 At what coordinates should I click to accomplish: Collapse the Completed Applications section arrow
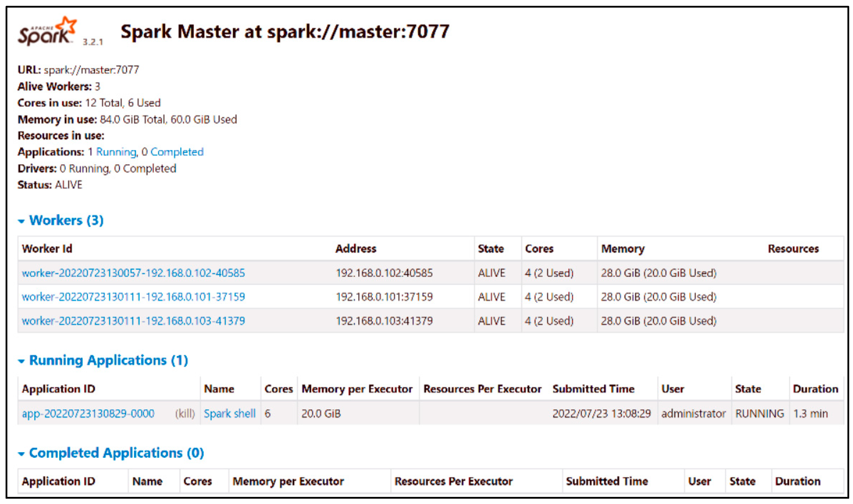(x=21, y=454)
